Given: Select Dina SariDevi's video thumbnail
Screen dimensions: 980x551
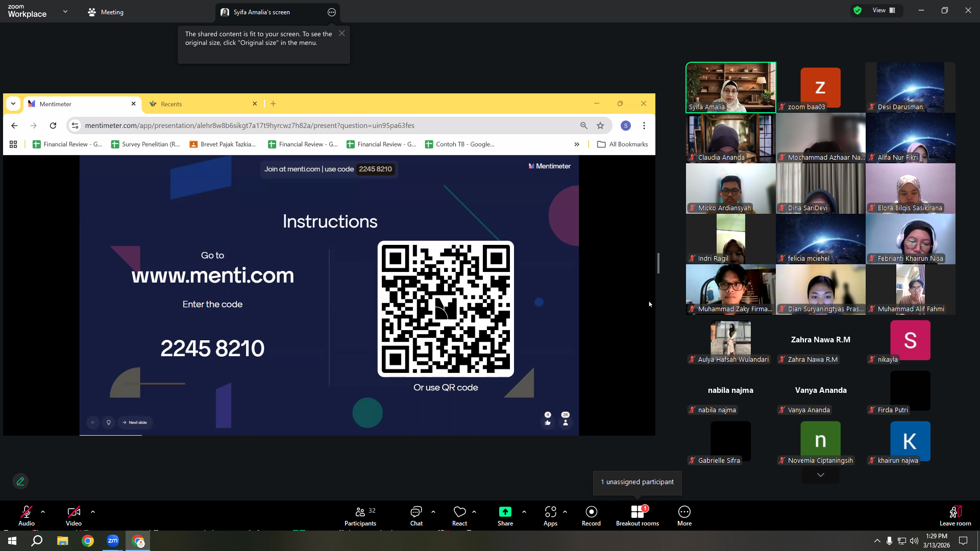Looking at the screenshot, I should [821, 188].
